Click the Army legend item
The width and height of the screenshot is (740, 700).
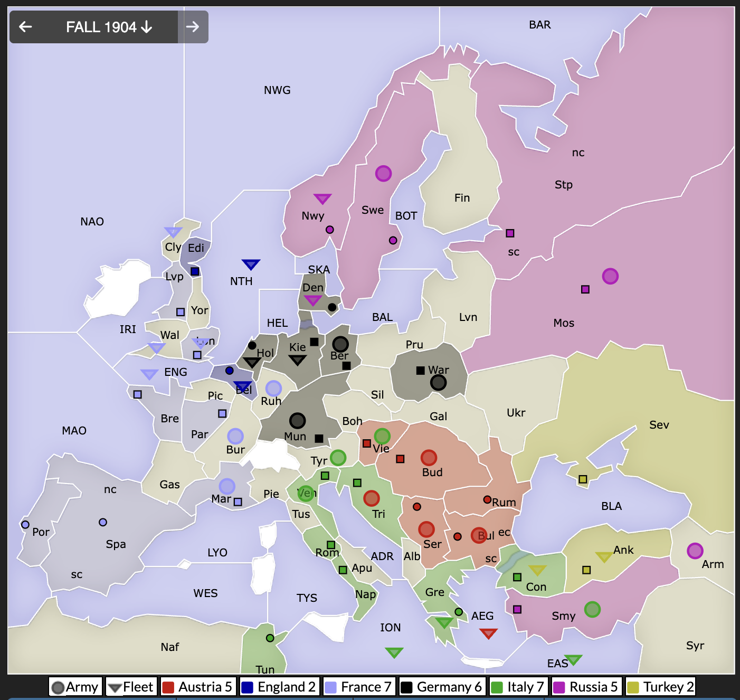pyautogui.click(x=75, y=687)
